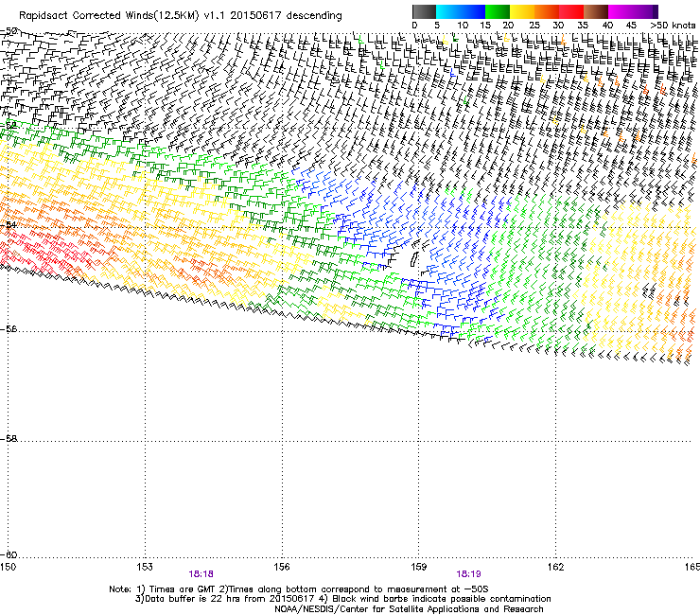Click the longitude label 162

[x=555, y=567]
